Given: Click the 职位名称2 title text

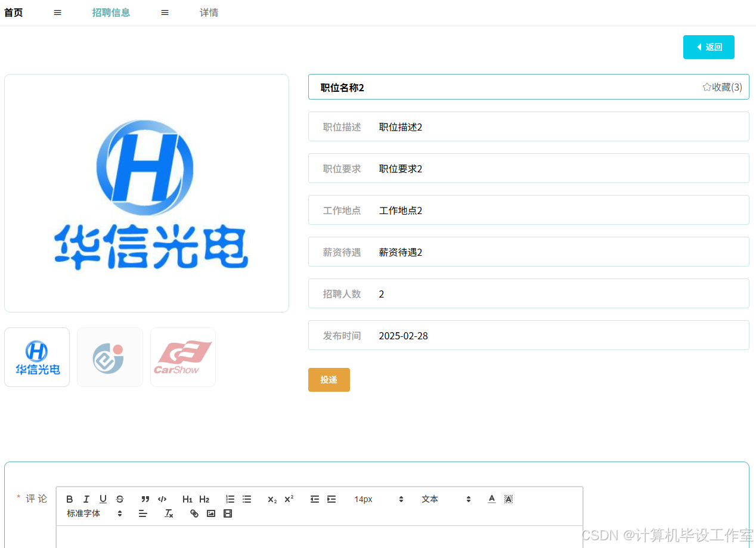Looking at the screenshot, I should click(342, 88).
